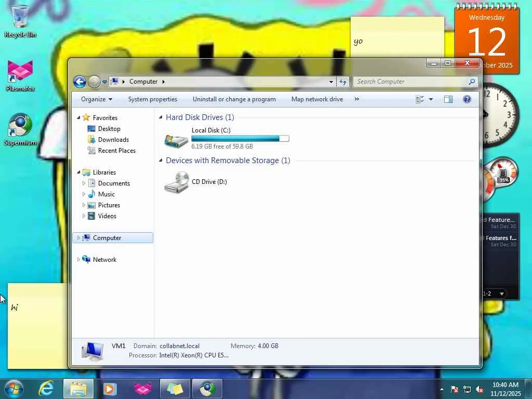Open Plasmafox from the taskbar
Image resolution: width=532 pixels, height=399 pixels.
point(142,389)
